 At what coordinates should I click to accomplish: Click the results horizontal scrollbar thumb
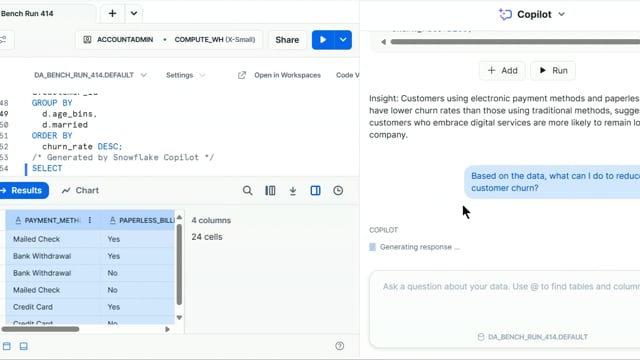40,329
